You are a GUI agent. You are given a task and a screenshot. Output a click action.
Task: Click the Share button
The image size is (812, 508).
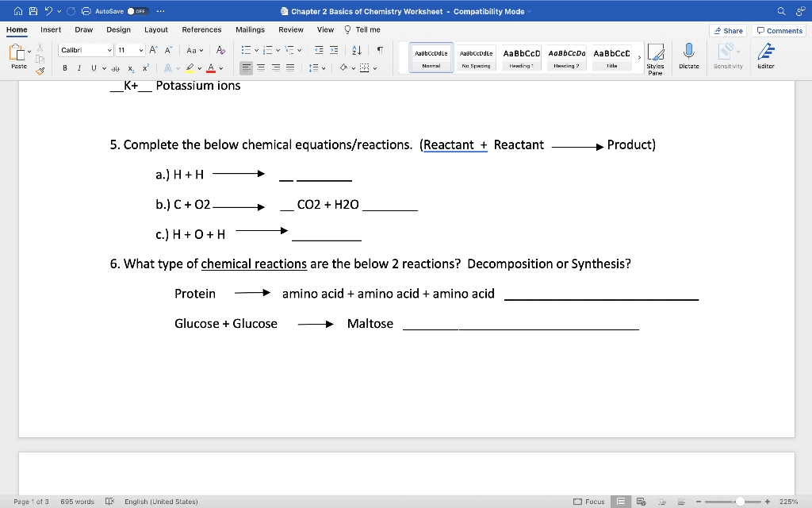pyautogui.click(x=728, y=29)
